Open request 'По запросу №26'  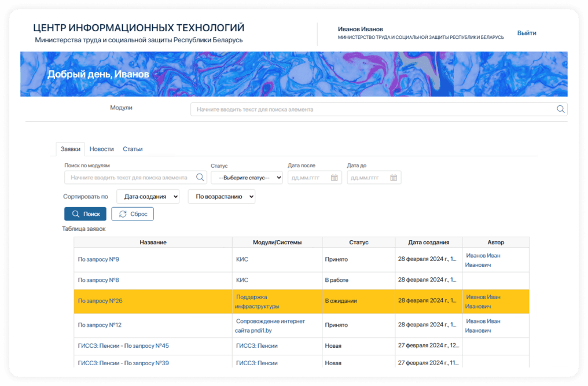point(100,301)
